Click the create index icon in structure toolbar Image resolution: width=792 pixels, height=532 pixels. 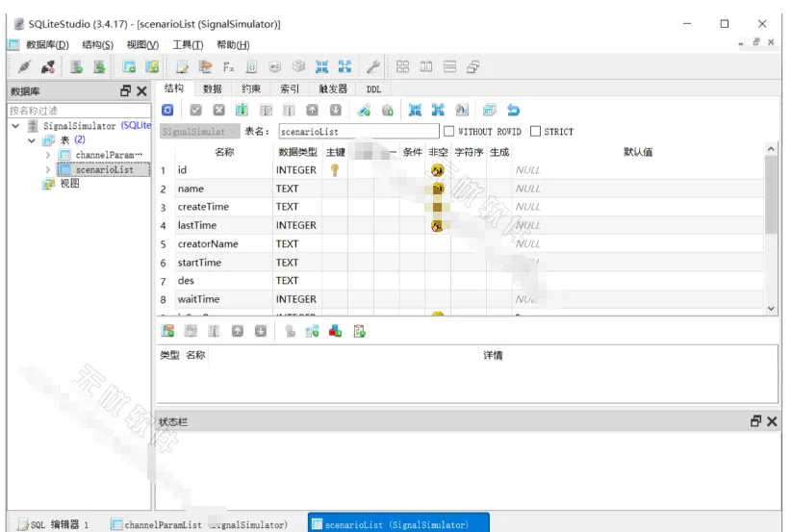click(364, 110)
